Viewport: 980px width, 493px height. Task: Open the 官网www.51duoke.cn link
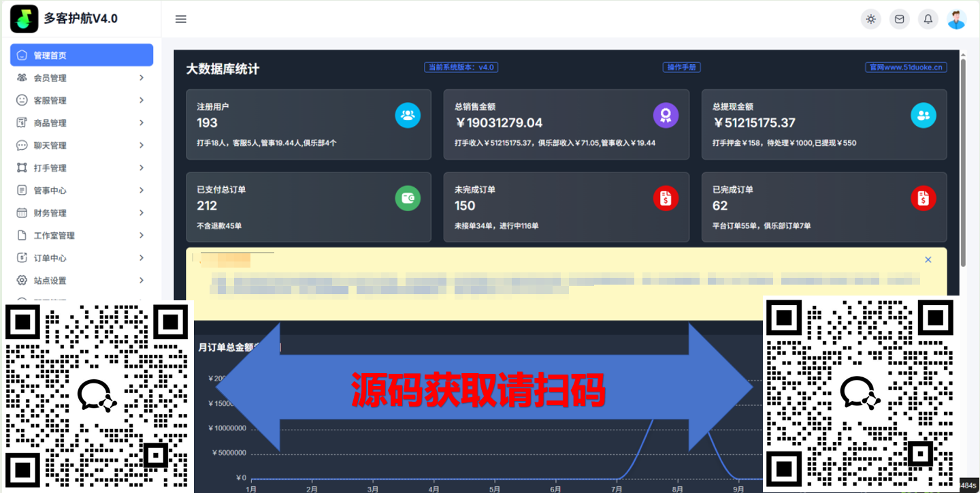pyautogui.click(x=906, y=67)
